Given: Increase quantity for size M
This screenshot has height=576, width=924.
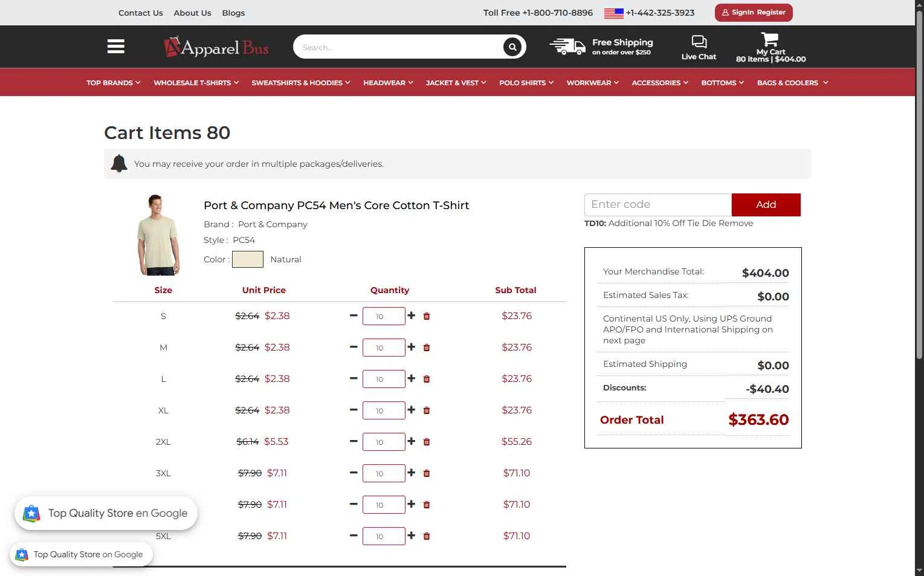Looking at the screenshot, I should [x=412, y=347].
